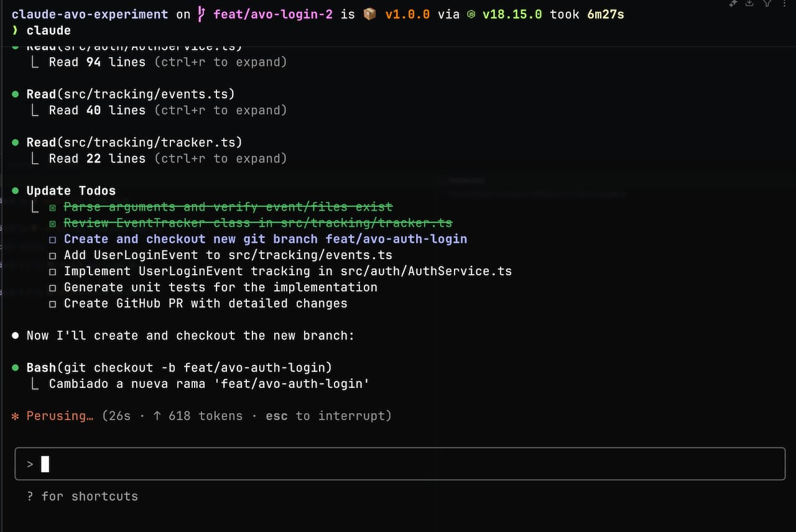
Task: Click checkbox for Add UserLoginEvent todo
Action: [x=53, y=255]
